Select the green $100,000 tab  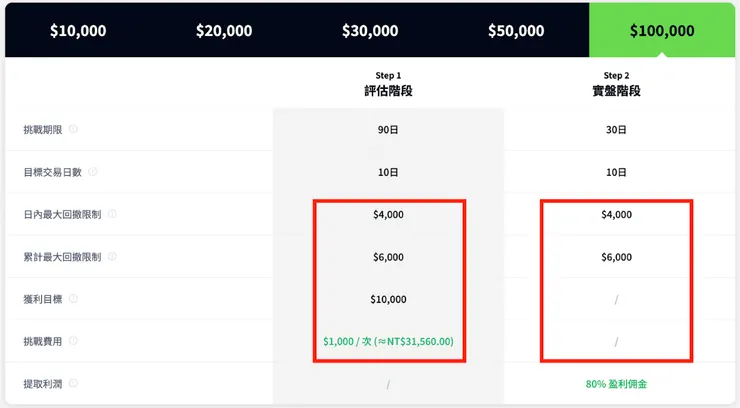[x=662, y=30]
